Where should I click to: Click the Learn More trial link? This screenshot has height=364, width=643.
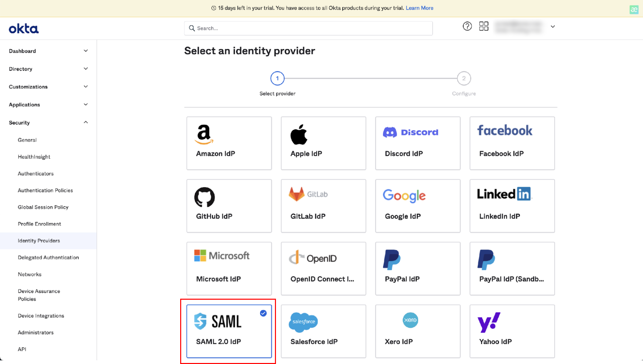[x=419, y=8]
